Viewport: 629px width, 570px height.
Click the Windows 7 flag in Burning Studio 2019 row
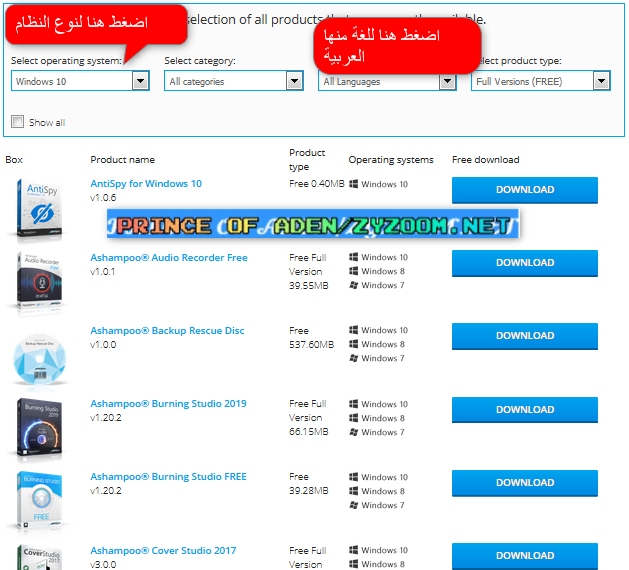pyautogui.click(x=353, y=432)
